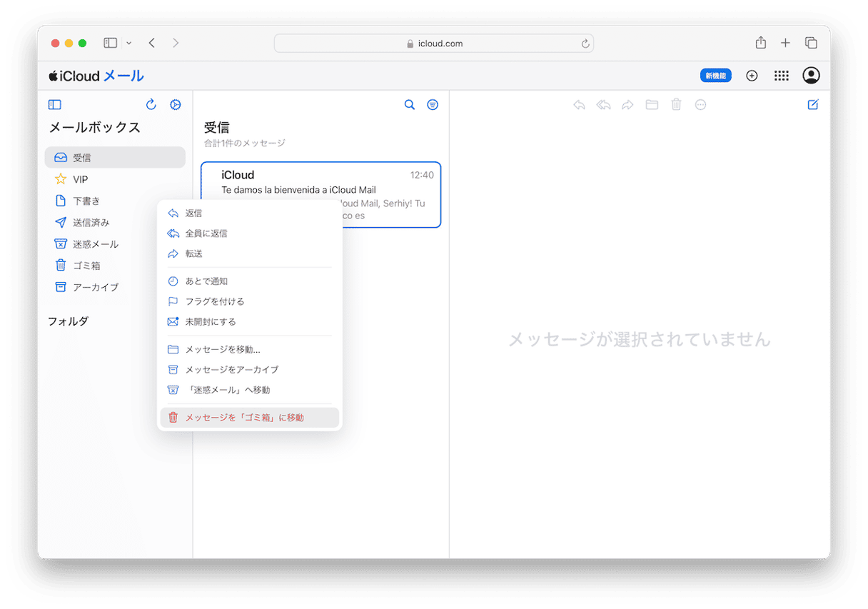Image resolution: width=868 pixels, height=609 pixels.
Task: Choose 転送 from context menu
Action: point(249,253)
